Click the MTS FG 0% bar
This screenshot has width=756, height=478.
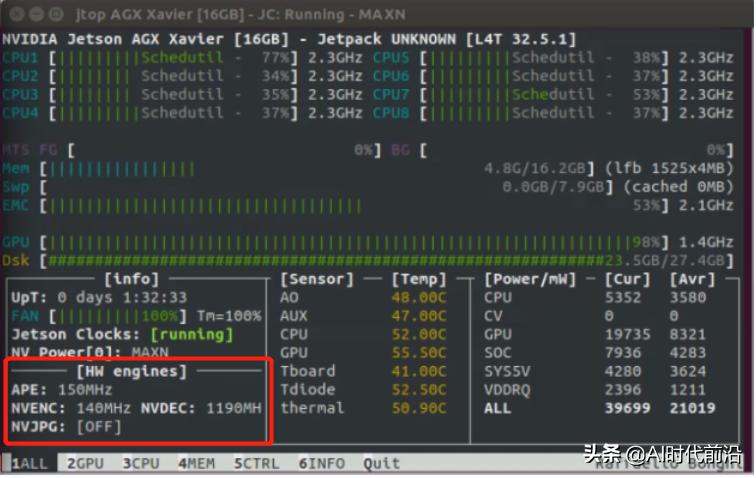(x=223, y=150)
